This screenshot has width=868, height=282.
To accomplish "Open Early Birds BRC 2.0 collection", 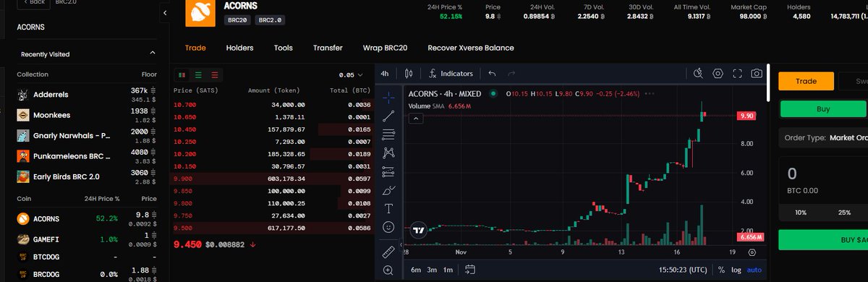I will click(x=87, y=176).
